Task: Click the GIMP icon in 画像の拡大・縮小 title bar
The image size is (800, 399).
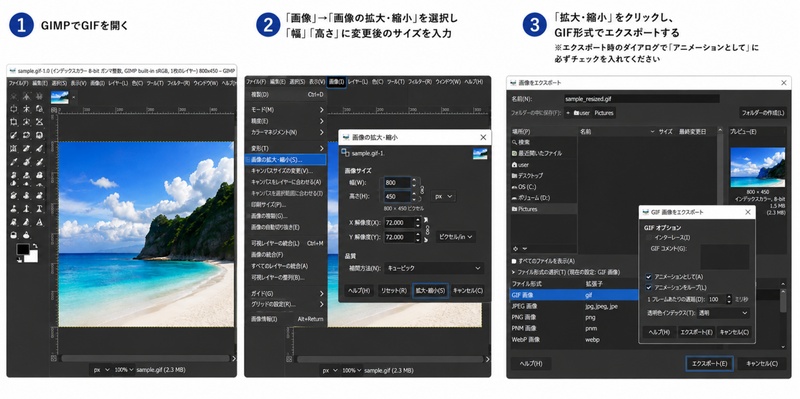Action: (x=346, y=137)
